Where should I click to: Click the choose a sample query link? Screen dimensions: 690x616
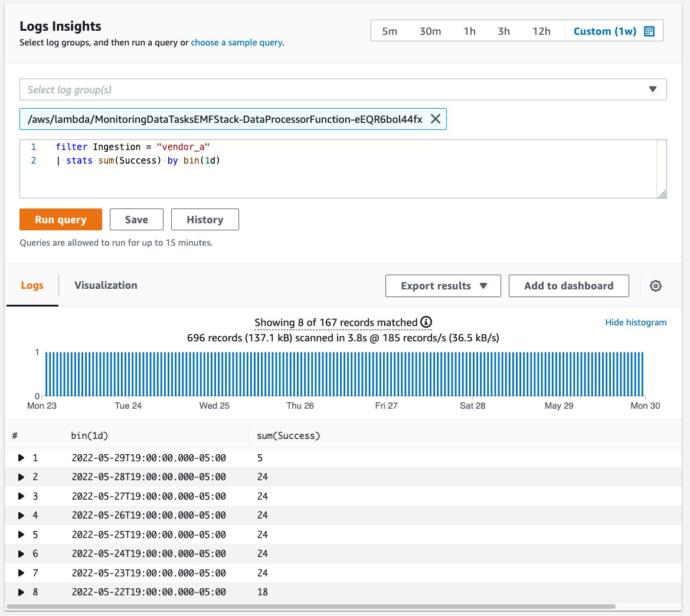point(236,43)
